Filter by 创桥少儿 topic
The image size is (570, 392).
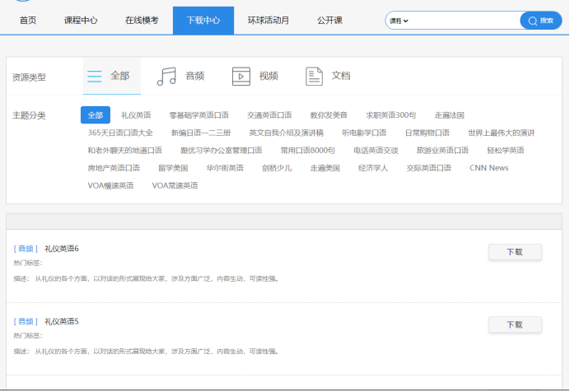click(277, 168)
